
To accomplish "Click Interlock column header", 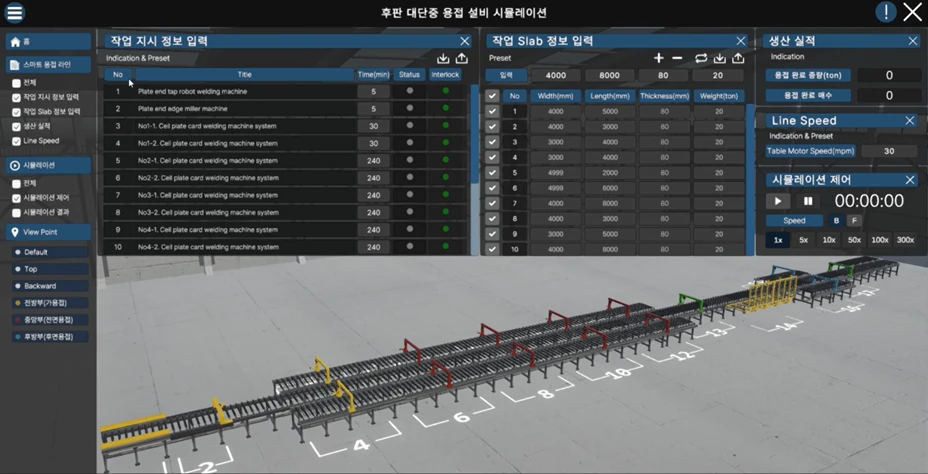I will click(445, 75).
